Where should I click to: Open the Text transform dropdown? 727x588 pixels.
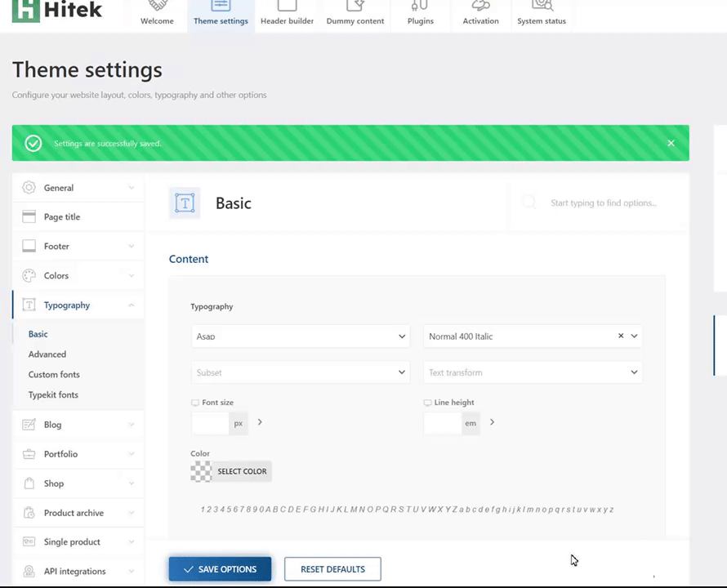[x=533, y=372]
